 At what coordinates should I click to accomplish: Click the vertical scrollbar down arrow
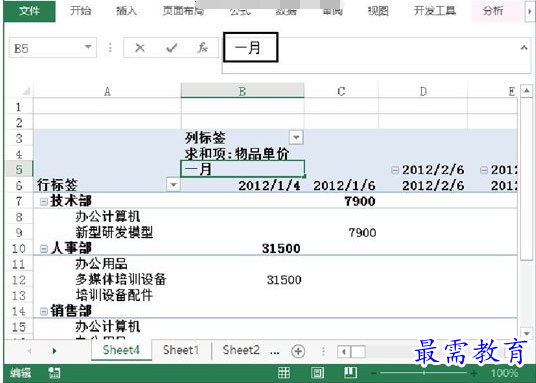coord(526,333)
